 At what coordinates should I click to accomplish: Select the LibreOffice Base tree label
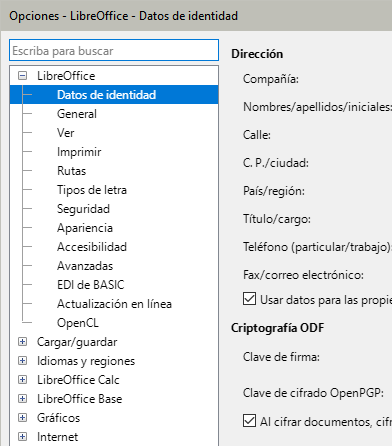[79, 399]
